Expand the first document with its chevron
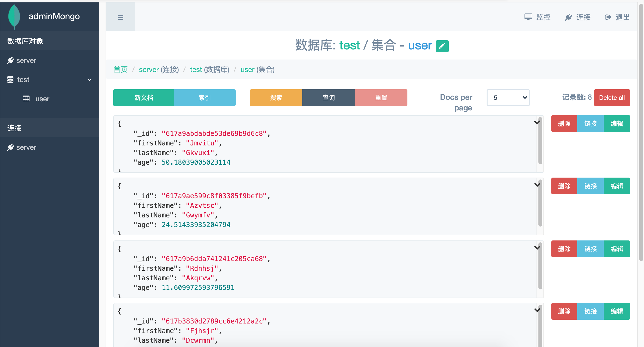Viewport: 644px width, 347px height. 537,122
